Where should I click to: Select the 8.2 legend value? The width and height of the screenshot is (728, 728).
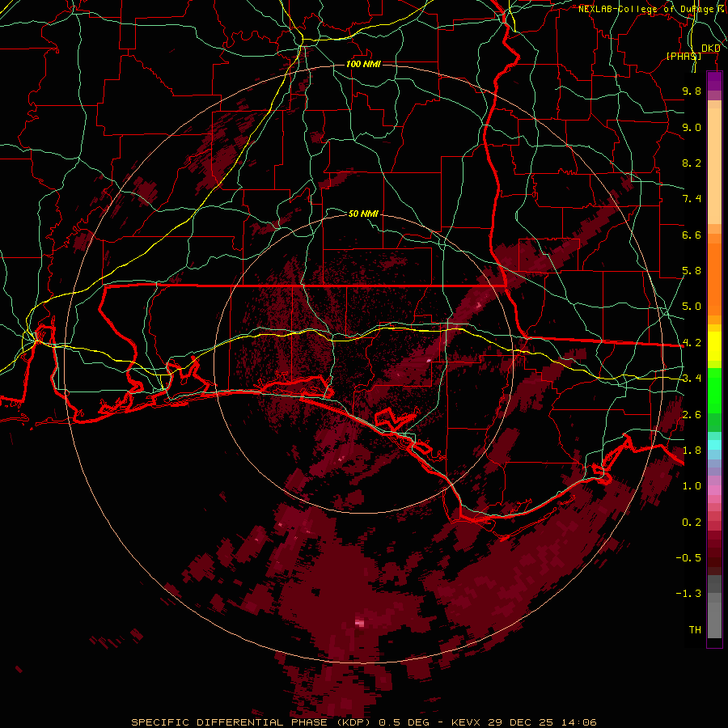[692, 163]
